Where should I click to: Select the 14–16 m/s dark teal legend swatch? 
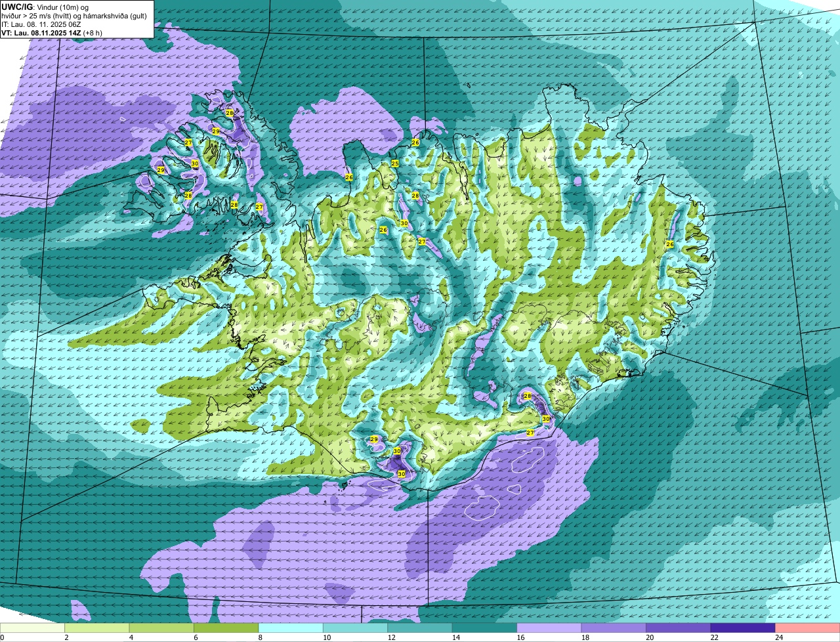pyautogui.click(x=484, y=628)
